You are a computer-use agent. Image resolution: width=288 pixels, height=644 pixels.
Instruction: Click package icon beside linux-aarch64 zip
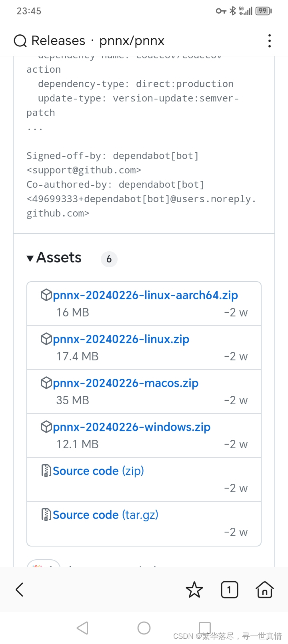46,295
